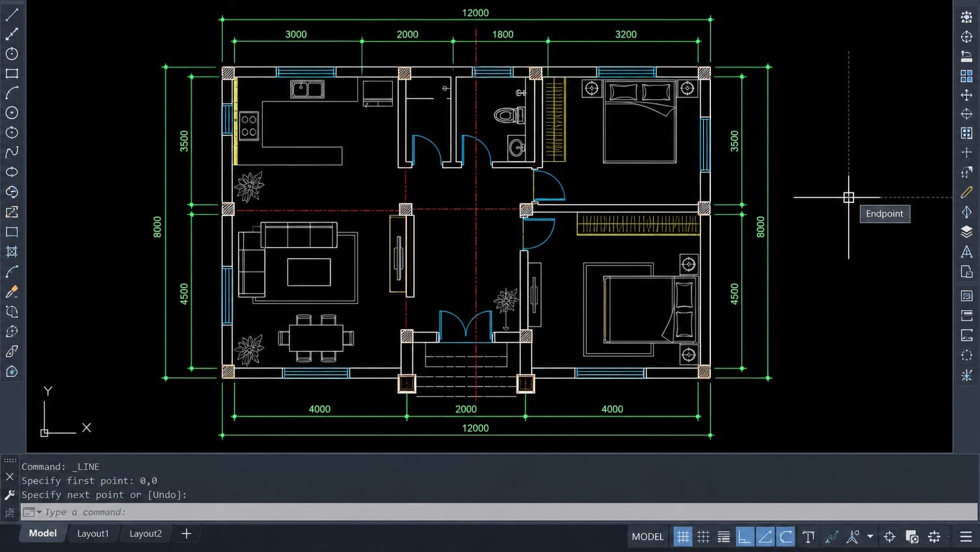Screen dimensions: 980x552
Task: Select the Line tool in left toolbar
Action: (x=12, y=14)
